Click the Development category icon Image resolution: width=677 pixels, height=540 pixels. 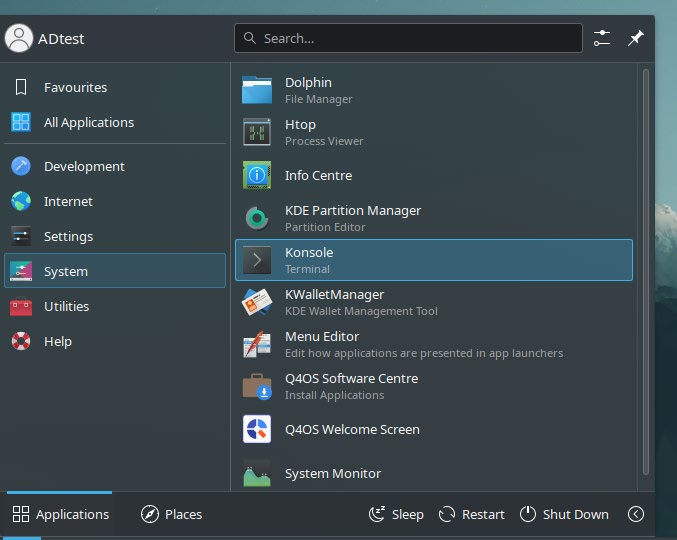pyautogui.click(x=21, y=166)
